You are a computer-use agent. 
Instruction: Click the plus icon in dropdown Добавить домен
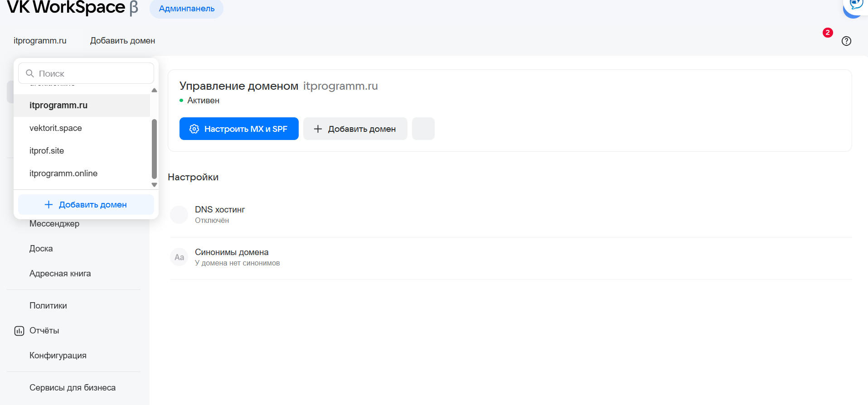(48, 205)
